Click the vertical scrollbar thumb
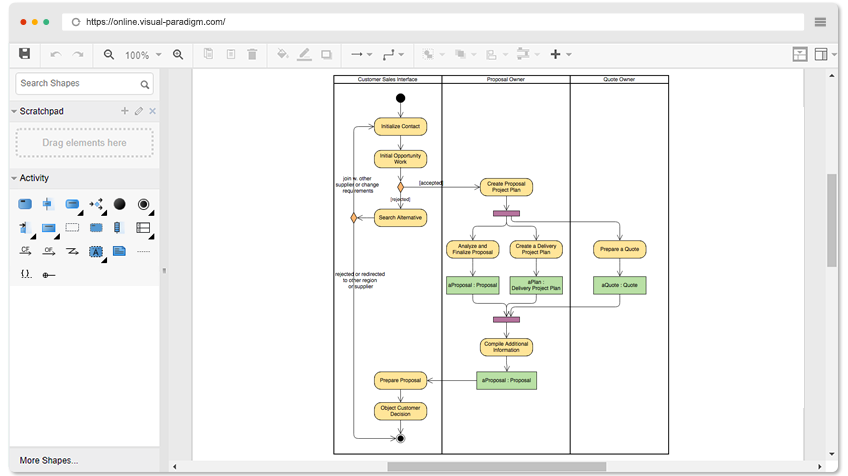 (x=831, y=220)
